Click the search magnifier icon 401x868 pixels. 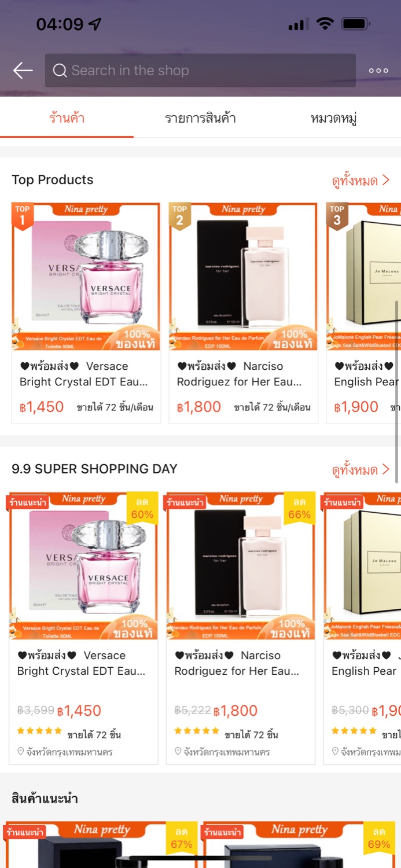(x=60, y=71)
